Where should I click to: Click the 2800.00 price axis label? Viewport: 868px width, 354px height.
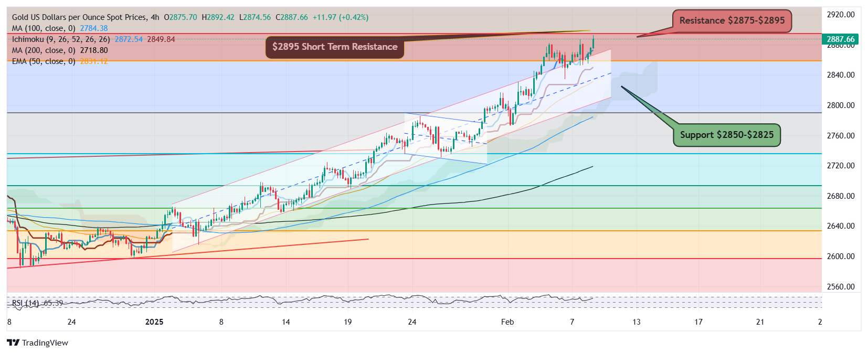click(x=840, y=105)
